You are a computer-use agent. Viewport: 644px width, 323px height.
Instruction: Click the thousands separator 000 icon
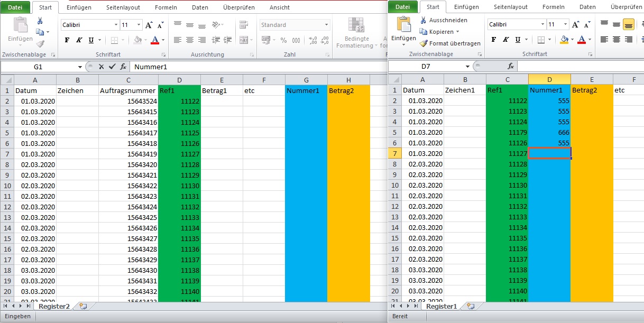pos(297,40)
